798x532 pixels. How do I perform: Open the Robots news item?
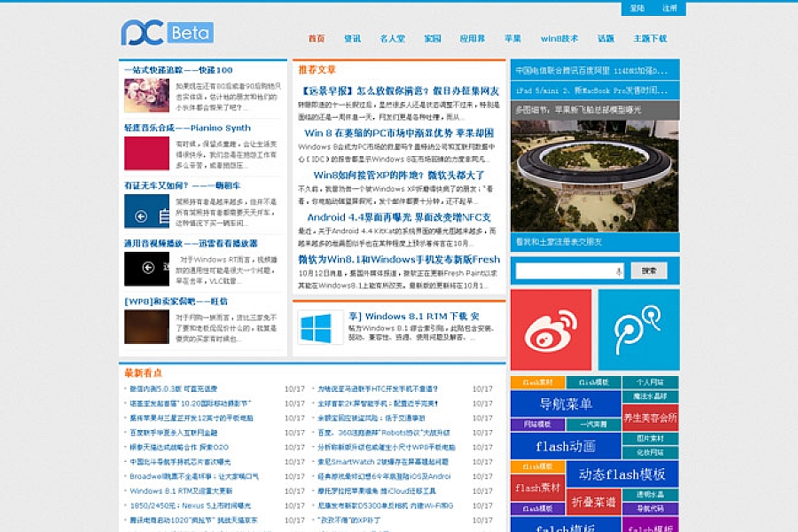point(384,433)
